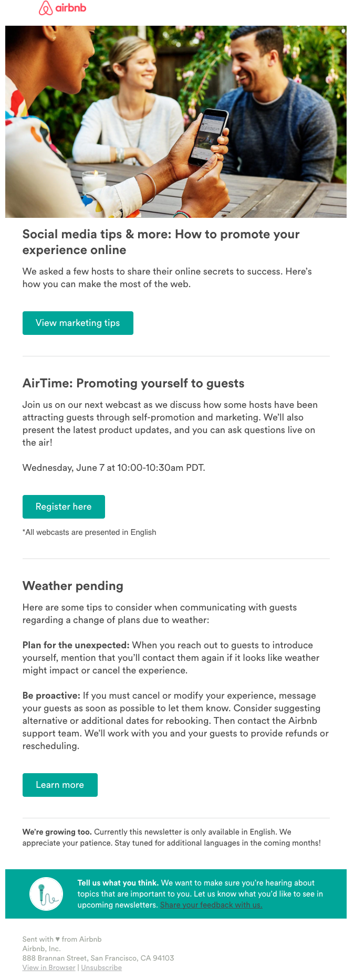Select the Learn more button
Screen dimensions: 354x980
[60, 785]
